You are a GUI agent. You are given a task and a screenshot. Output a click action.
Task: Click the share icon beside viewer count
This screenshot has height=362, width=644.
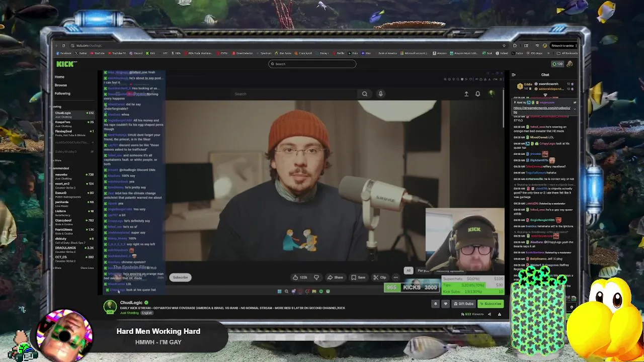[x=489, y=314]
